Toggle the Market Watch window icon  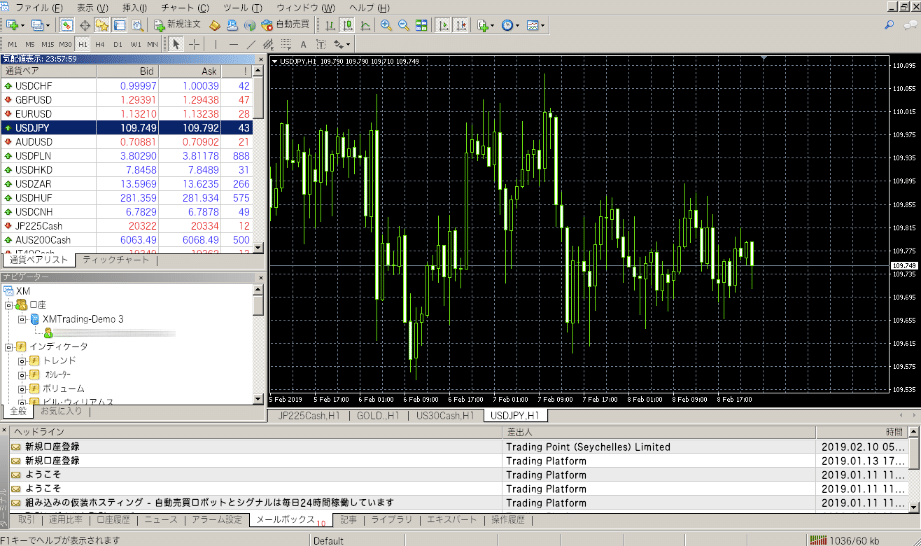tap(67, 25)
